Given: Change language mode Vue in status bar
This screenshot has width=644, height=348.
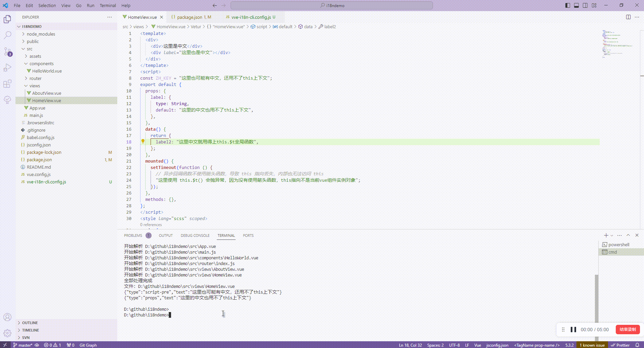Looking at the screenshot, I should (x=478, y=345).
